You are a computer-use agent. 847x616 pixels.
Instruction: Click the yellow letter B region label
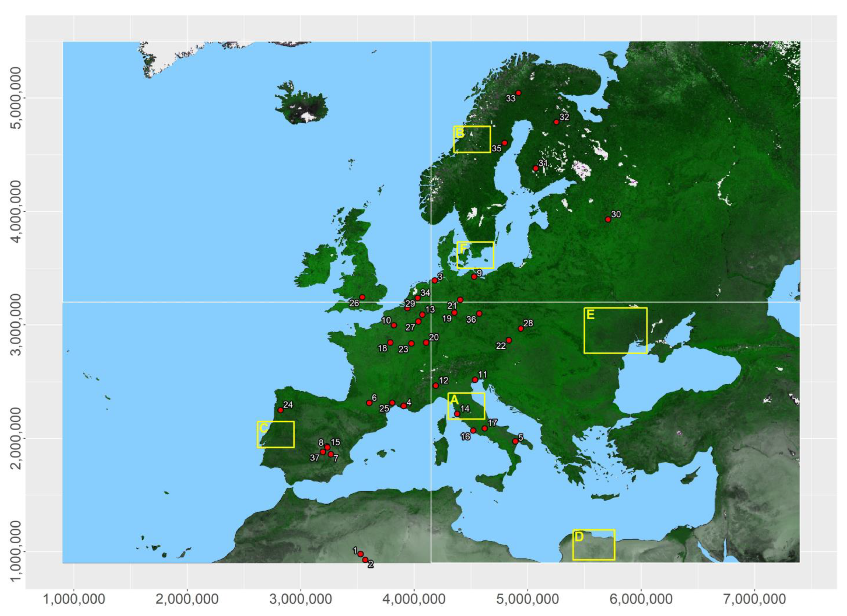(x=460, y=132)
